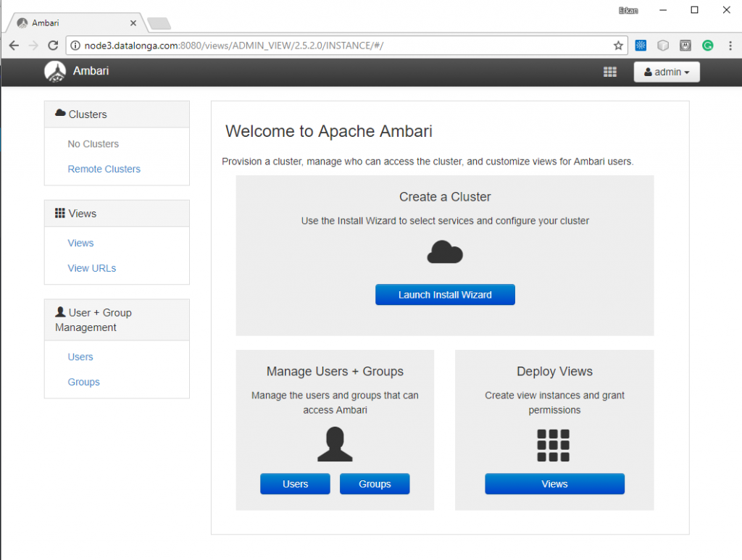Image resolution: width=742 pixels, height=560 pixels.
Task: Open Groups link in sidebar
Action: pyautogui.click(x=84, y=383)
